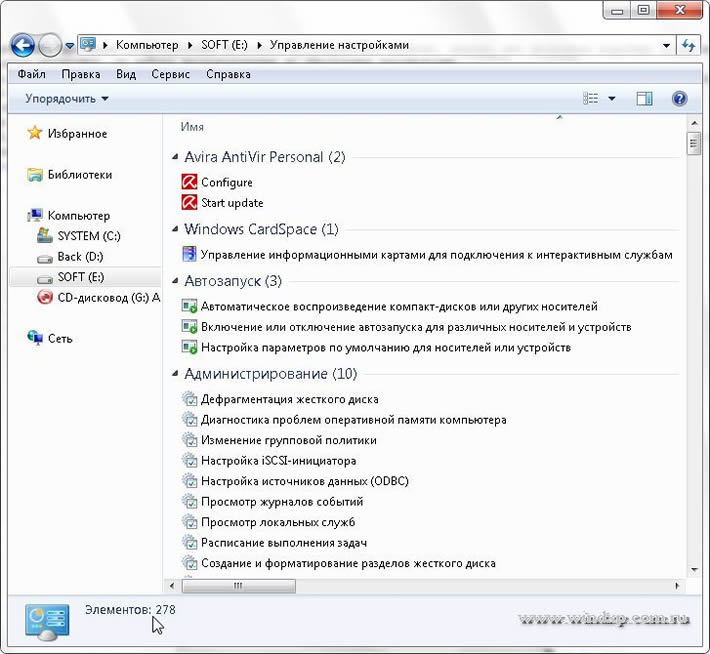The image size is (710, 654).
Task: Open the address bar history dropdown
Action: pos(666,45)
